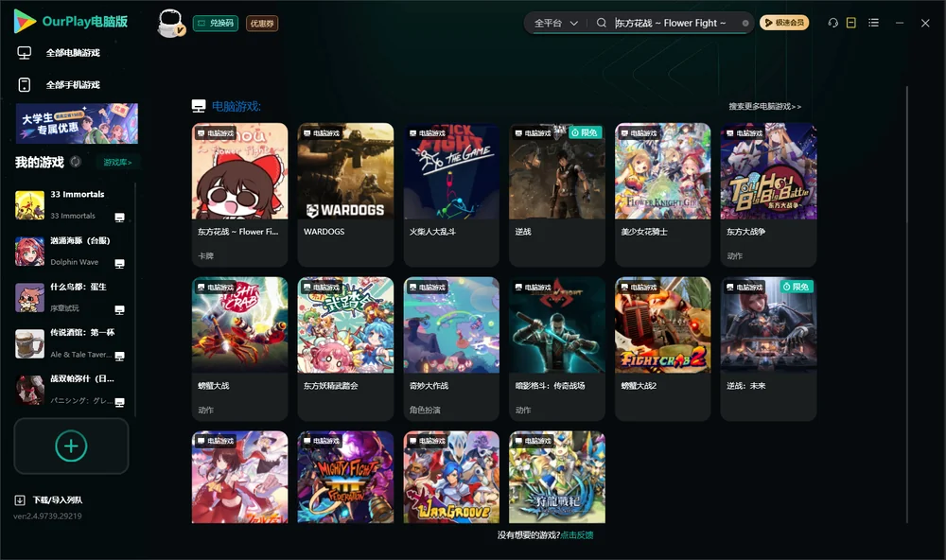
Task: Click the OurPlay logo icon
Action: [x=25, y=21]
